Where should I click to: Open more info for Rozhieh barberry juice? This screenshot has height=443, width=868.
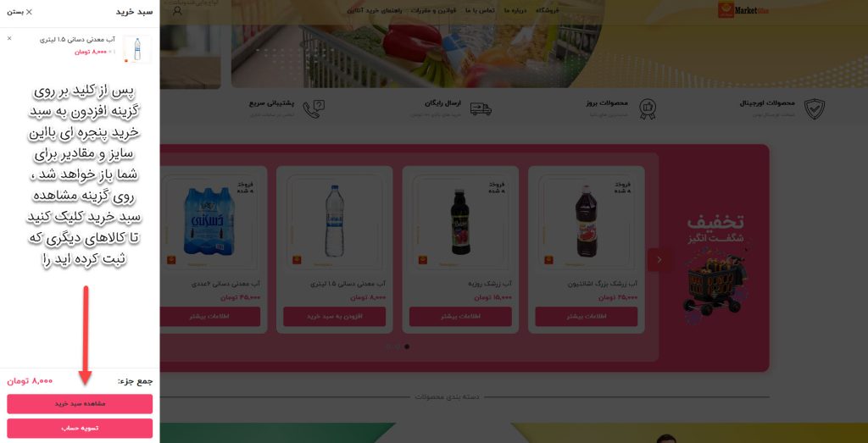point(460,316)
